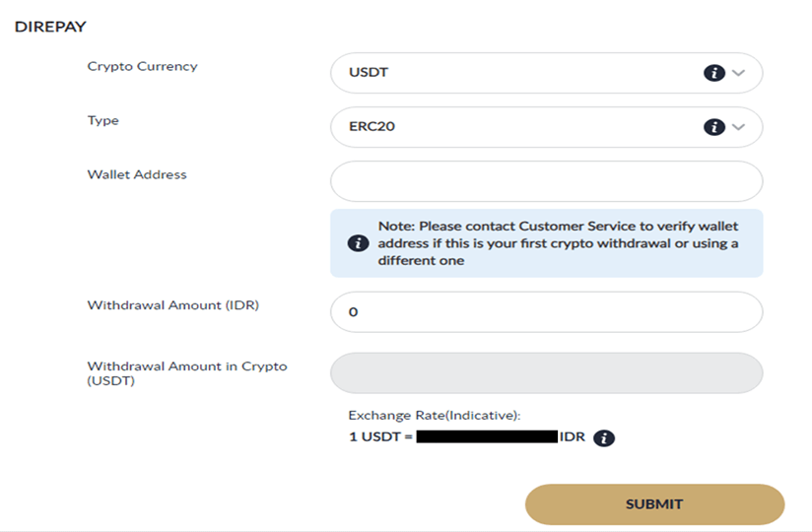The height and width of the screenshot is (532, 812).
Task: Click the DIREPAY section heading
Action: click(49, 27)
